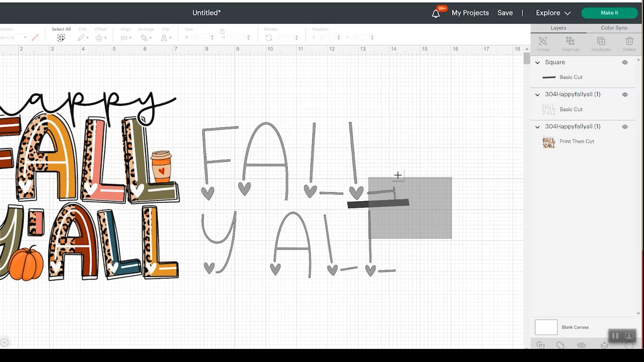644x362 pixels.
Task: Click the width W size field
Action: click(x=200, y=38)
